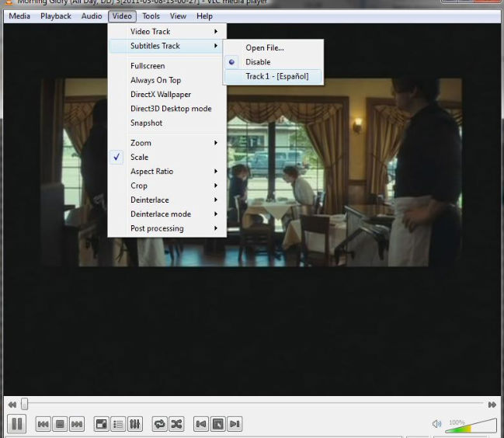Expand the Deinterlace submenu
Image resolution: width=504 pixels, height=438 pixels.
(x=167, y=200)
